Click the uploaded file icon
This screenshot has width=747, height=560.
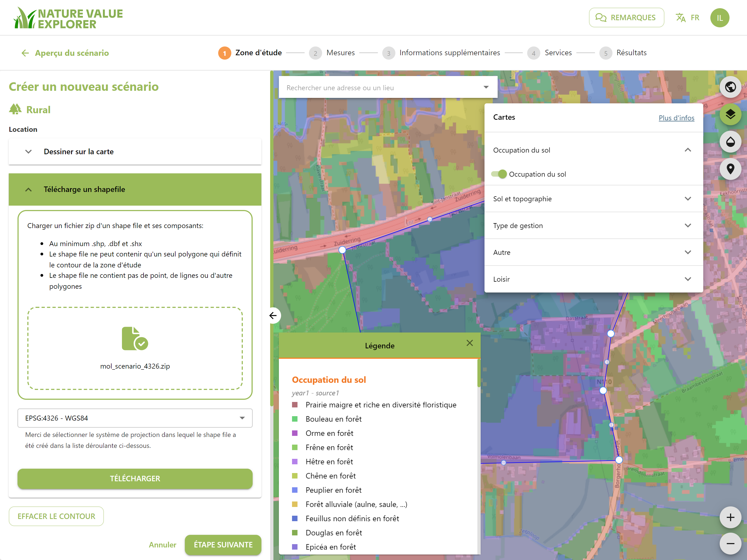tap(135, 339)
